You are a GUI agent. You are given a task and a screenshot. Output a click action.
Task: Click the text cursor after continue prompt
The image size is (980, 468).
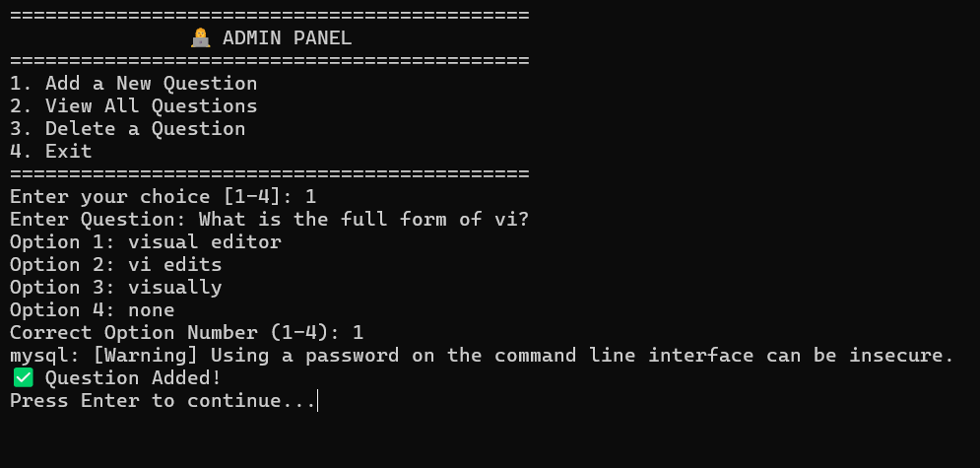(x=318, y=401)
